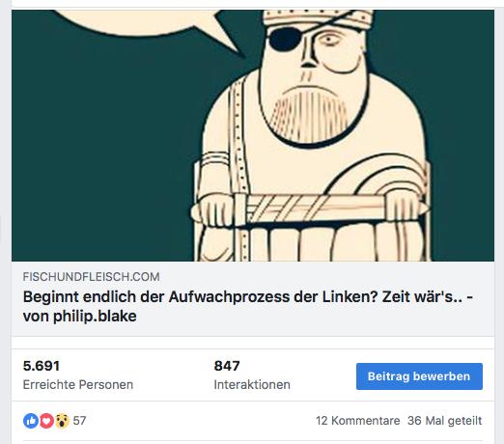The width and height of the screenshot is (504, 444).
Task: Click the yellow Wow emoji reaction icon
Action: [x=62, y=421]
